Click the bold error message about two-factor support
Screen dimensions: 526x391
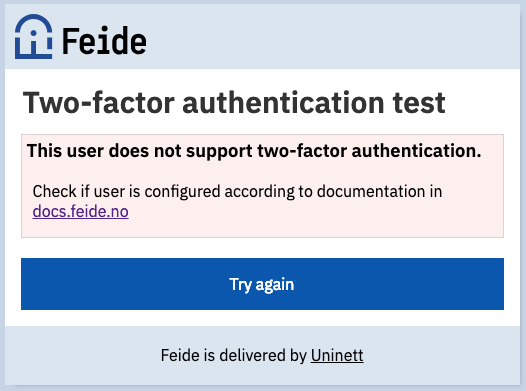(x=254, y=151)
